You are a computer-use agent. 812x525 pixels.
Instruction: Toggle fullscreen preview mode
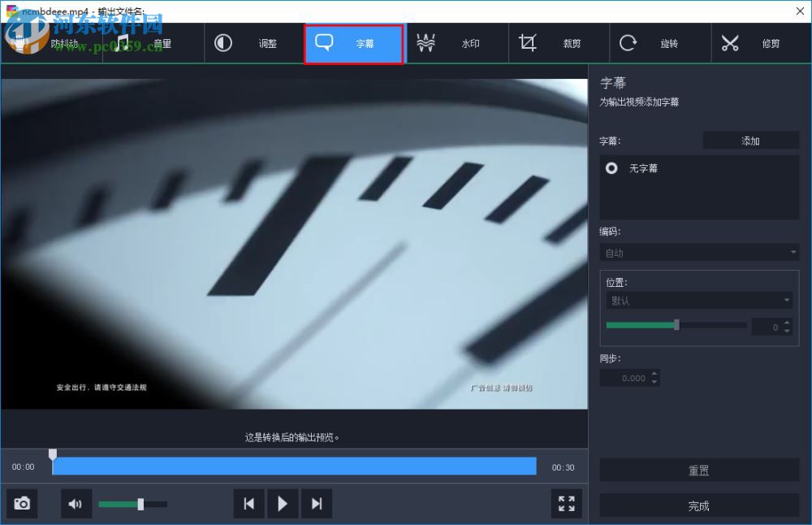click(x=566, y=503)
